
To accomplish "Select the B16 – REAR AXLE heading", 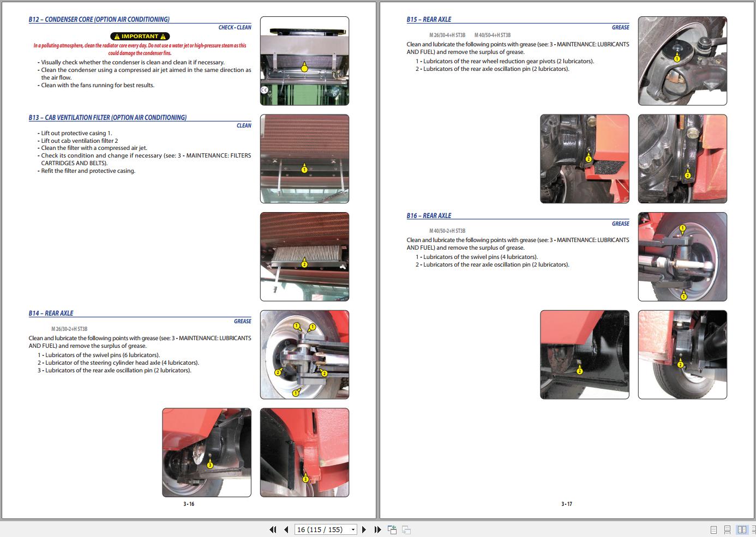I will (428, 215).
